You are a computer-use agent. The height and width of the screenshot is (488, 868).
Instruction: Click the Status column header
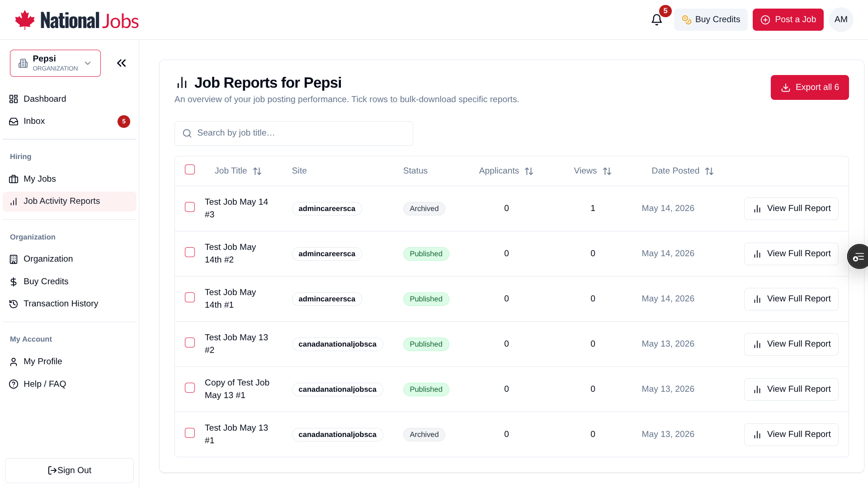click(x=415, y=171)
